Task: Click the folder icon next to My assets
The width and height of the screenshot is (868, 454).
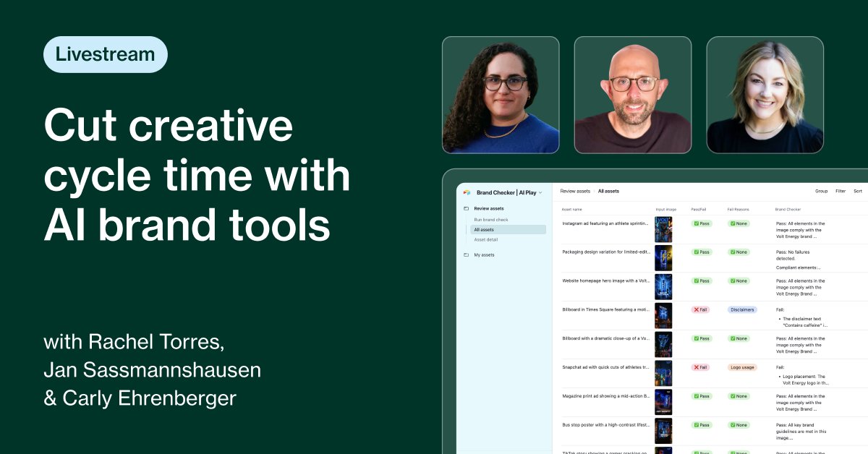Action: [x=466, y=255]
